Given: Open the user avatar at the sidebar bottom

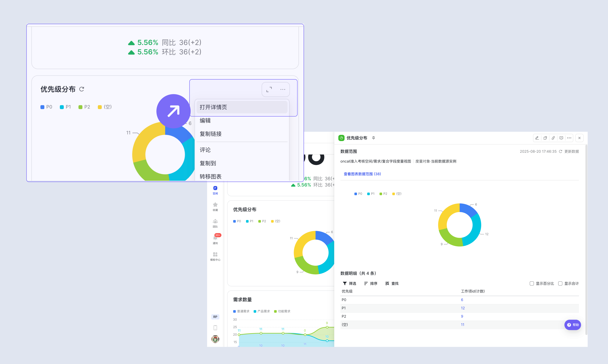Looking at the screenshot, I should pyautogui.click(x=215, y=339).
